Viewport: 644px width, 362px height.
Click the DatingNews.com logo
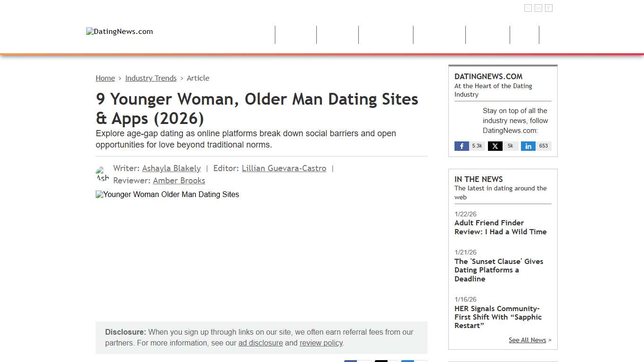[x=119, y=31]
